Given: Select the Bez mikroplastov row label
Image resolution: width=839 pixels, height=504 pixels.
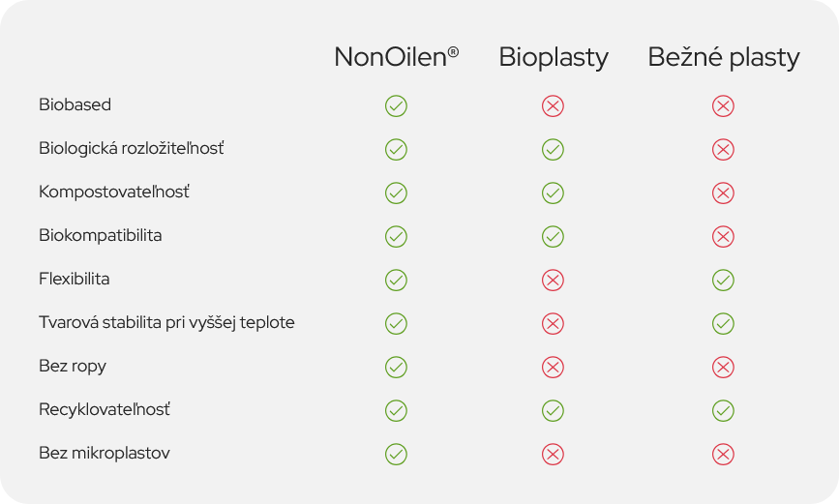Looking at the screenshot, I should click(x=105, y=453).
